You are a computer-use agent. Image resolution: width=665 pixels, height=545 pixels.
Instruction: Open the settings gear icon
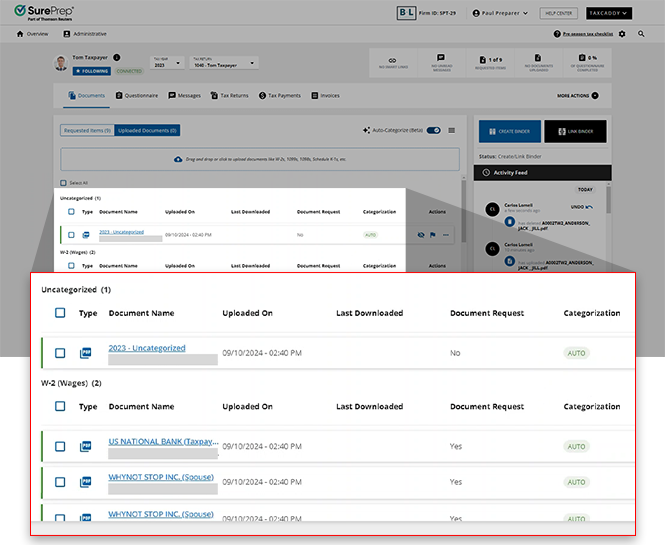622,34
